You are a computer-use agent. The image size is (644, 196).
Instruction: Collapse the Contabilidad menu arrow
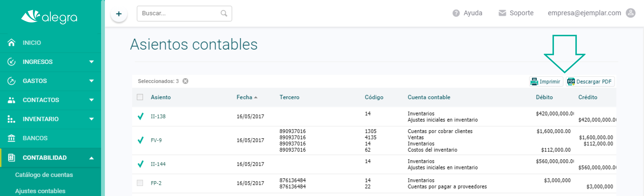pyautogui.click(x=92, y=158)
